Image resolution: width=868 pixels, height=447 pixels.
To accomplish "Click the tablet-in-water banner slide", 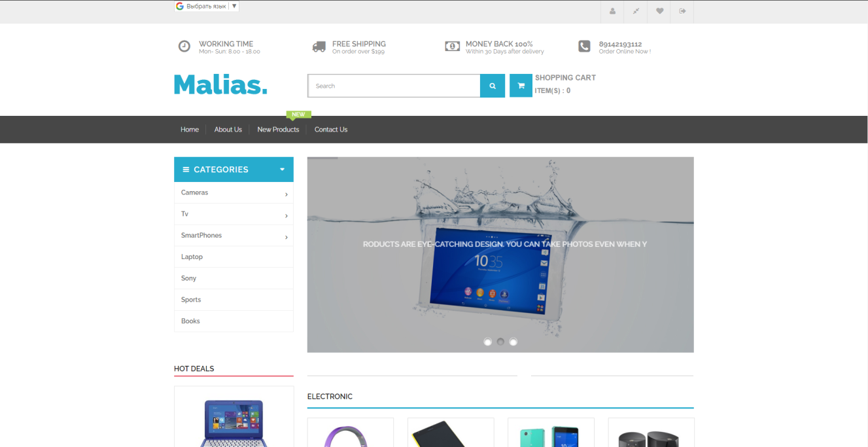I will [x=500, y=255].
